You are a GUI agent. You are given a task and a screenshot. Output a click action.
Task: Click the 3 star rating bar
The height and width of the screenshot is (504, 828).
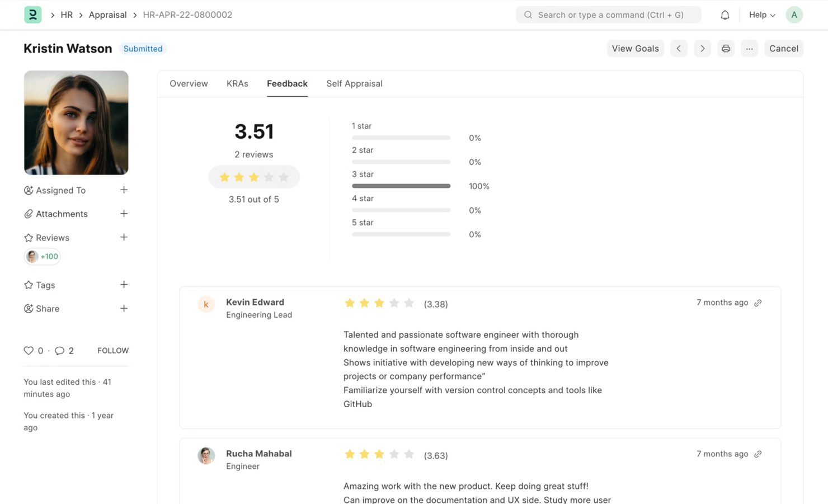coord(401,186)
